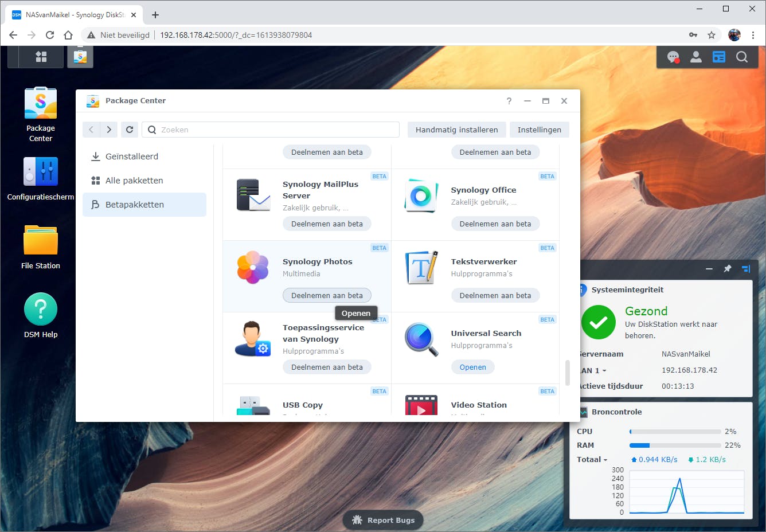Close the Package Center window
Viewport: 766px width, 532px height.
coord(564,101)
